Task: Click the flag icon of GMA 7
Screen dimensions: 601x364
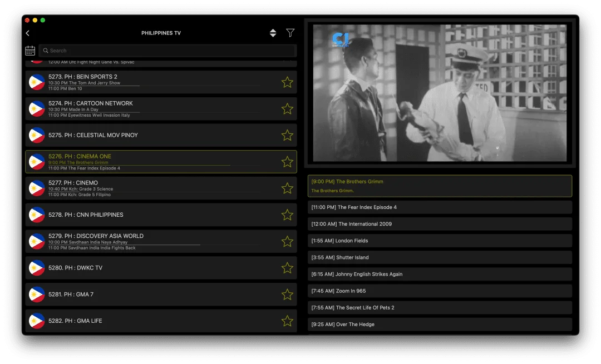Action: point(37,295)
